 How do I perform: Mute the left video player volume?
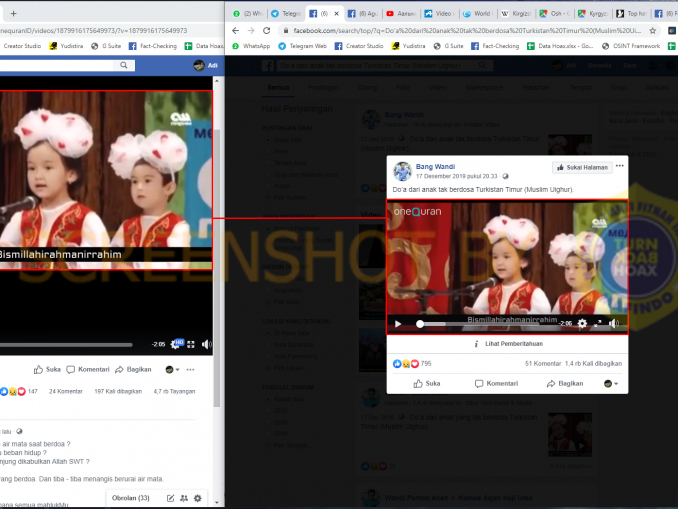coord(206,344)
